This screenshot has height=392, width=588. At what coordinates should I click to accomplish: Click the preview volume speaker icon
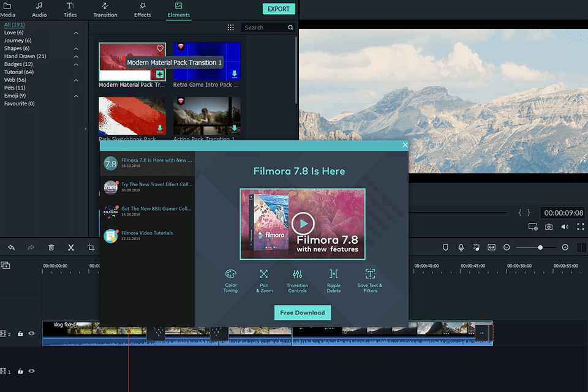point(565,227)
